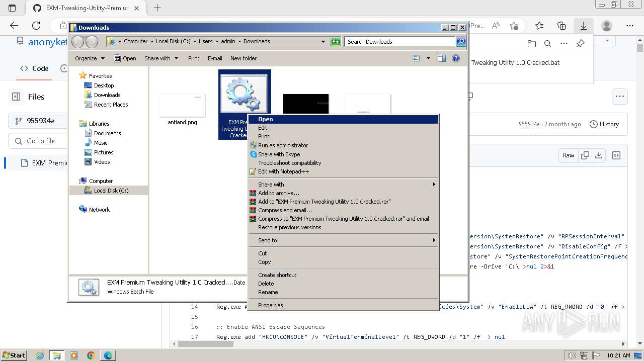Viewport: 644px width, 362px height.
Task: Open the GitHub Code tab
Action: [34, 68]
